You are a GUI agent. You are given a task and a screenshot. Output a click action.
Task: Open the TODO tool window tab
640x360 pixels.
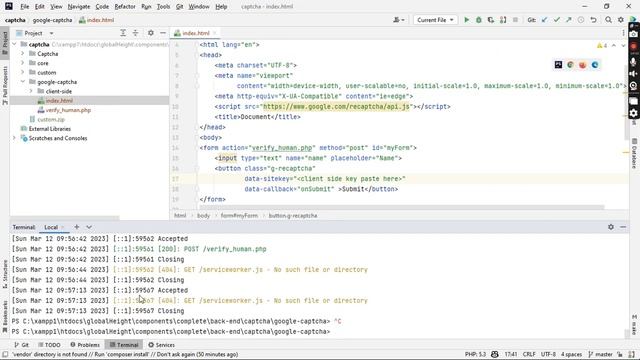pos(49,344)
